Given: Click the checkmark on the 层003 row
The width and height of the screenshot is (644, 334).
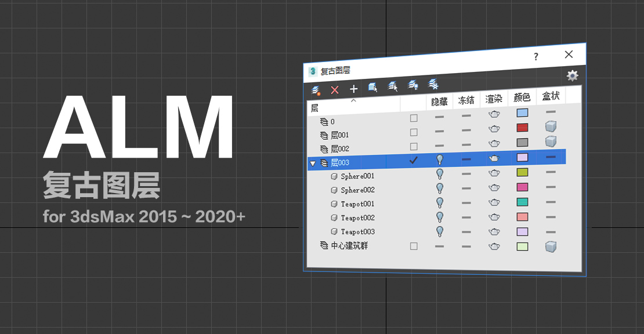Looking at the screenshot, I should [x=414, y=161].
